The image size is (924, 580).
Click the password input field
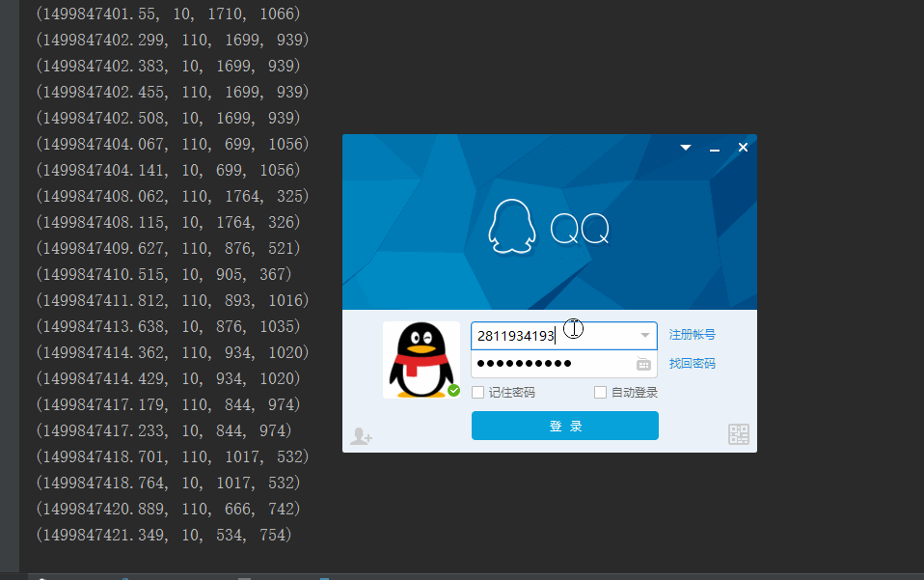[x=550, y=365]
